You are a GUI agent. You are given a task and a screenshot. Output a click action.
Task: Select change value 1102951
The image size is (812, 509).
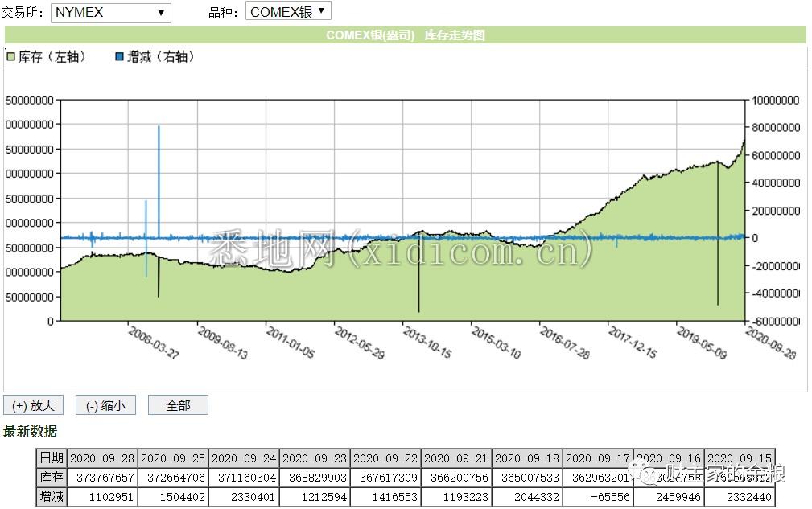(111, 497)
